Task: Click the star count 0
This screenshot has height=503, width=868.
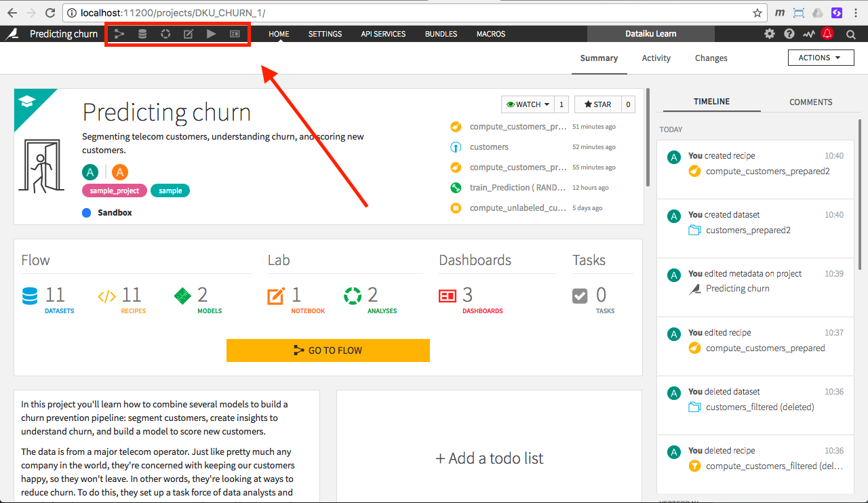Action: [628, 104]
